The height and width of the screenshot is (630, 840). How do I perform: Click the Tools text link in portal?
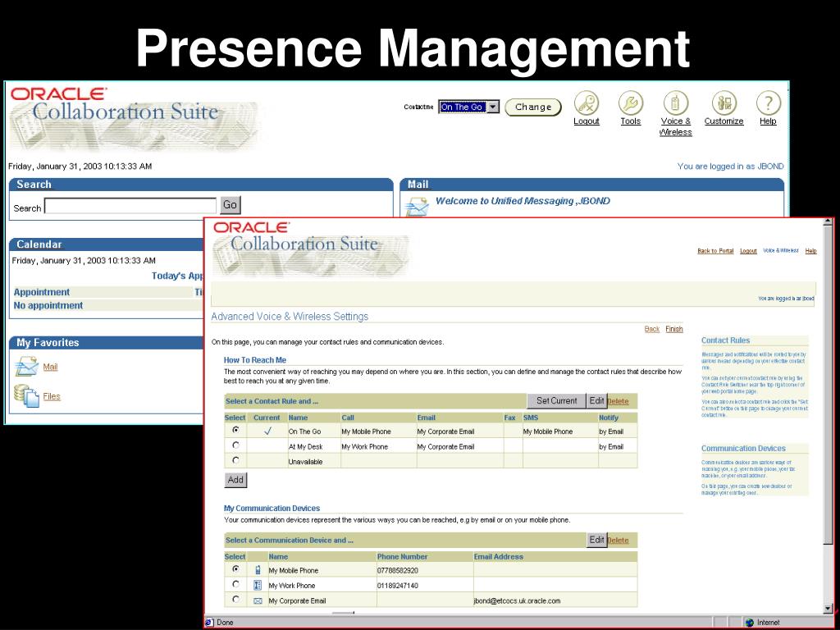click(631, 121)
